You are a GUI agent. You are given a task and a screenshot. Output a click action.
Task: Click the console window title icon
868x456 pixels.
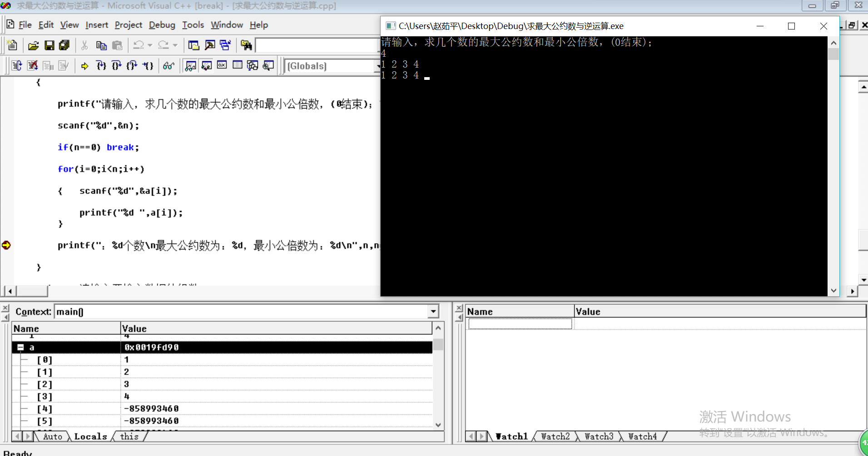390,26
